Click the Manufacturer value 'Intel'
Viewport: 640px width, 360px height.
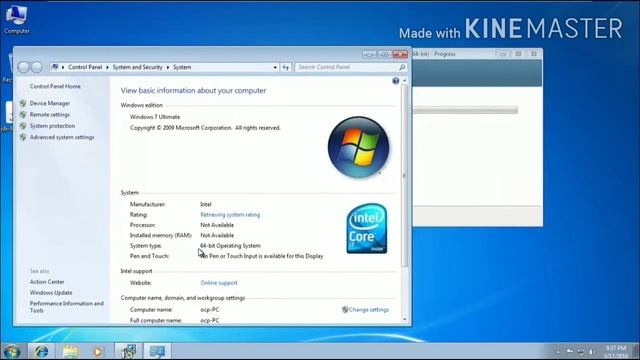206,204
